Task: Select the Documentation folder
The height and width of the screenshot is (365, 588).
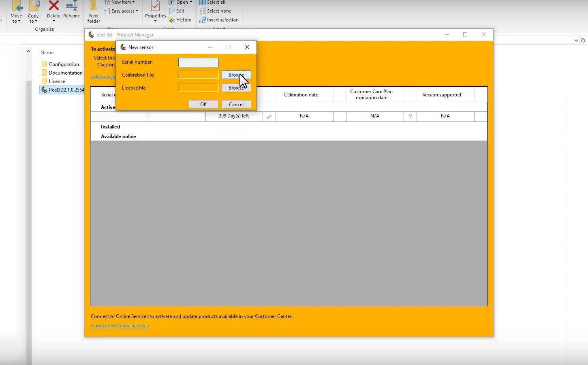Action: [x=65, y=73]
